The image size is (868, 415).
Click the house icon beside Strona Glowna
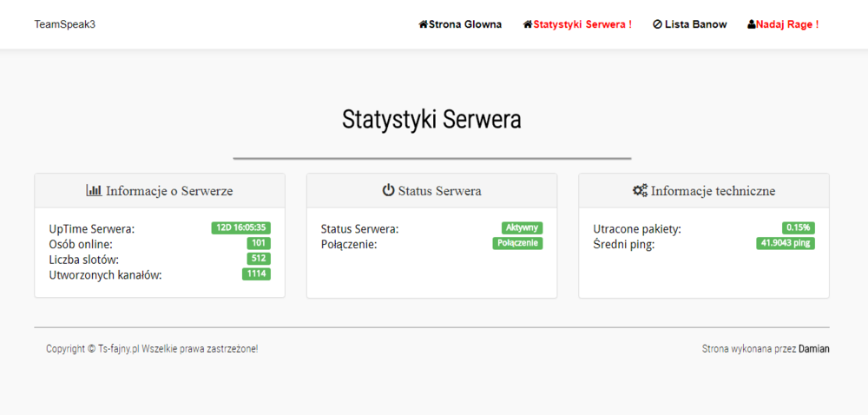(x=424, y=24)
